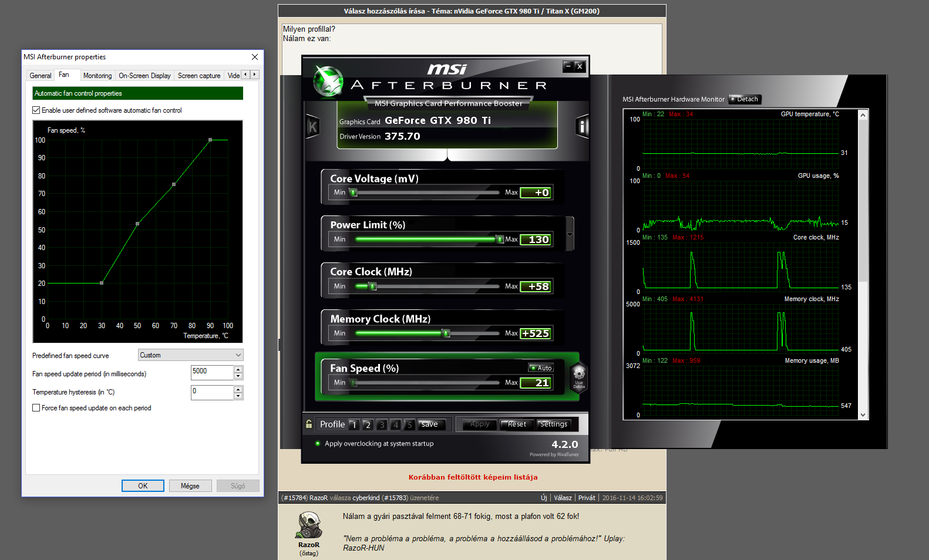
Task: Select profile slot 2
Action: 368,424
